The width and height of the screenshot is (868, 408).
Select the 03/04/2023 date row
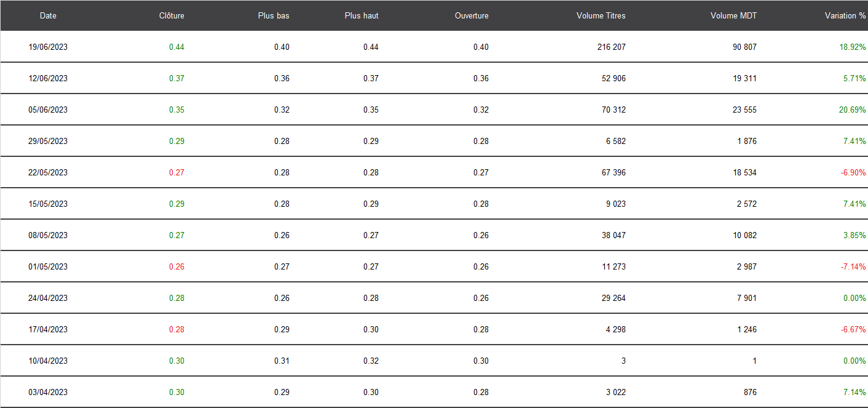tap(434, 392)
